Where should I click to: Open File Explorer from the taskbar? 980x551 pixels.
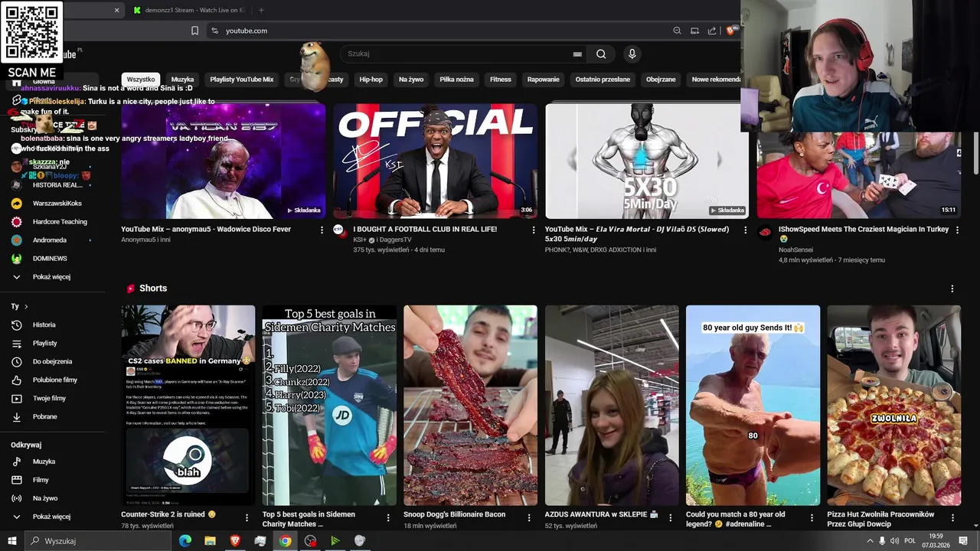tap(210, 541)
